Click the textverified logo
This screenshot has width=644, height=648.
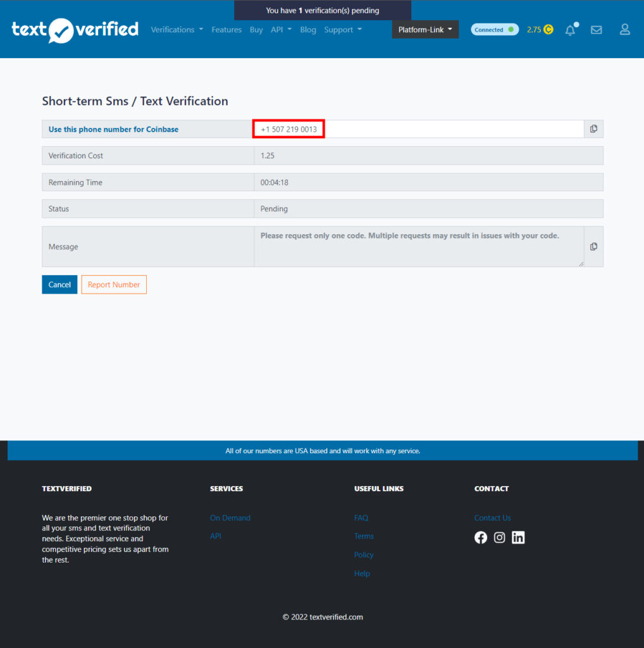(75, 30)
